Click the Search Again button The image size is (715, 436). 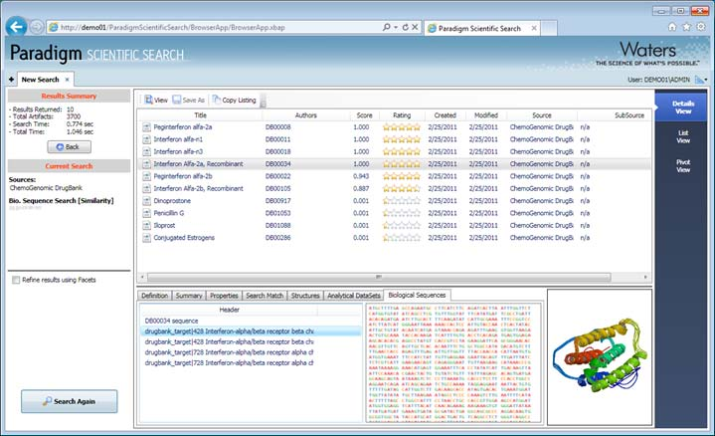click(69, 401)
